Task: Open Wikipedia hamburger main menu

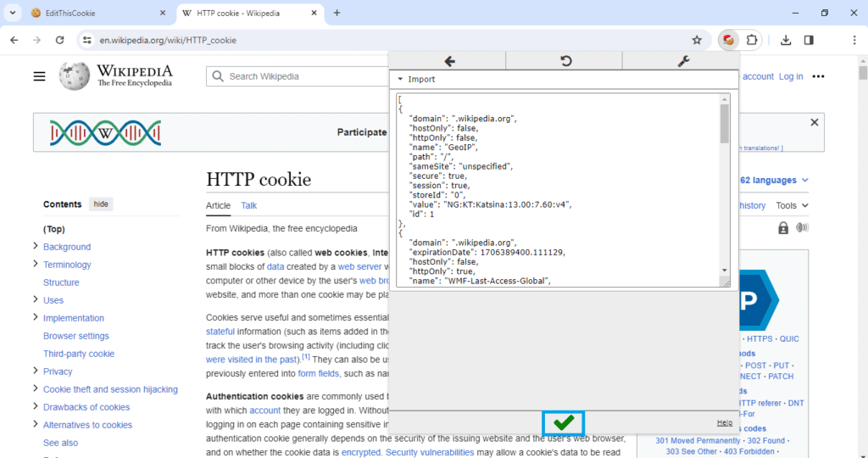Action: coord(39,76)
